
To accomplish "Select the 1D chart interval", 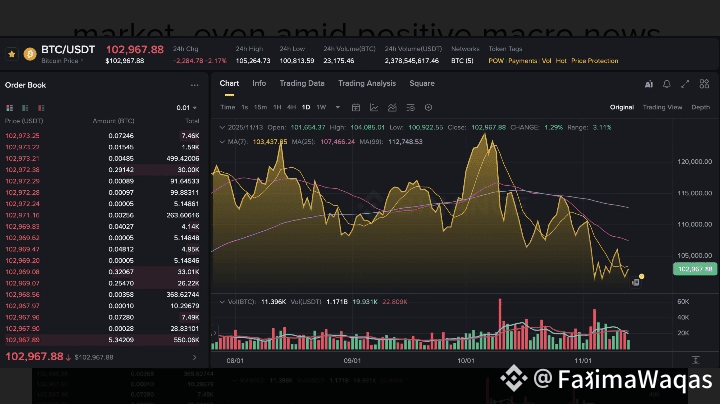I will [x=306, y=107].
